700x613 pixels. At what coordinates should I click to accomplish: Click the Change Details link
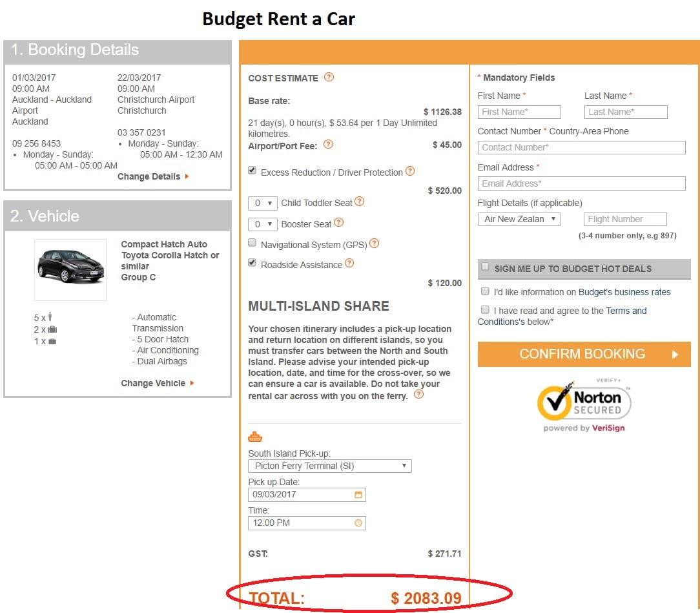click(149, 176)
